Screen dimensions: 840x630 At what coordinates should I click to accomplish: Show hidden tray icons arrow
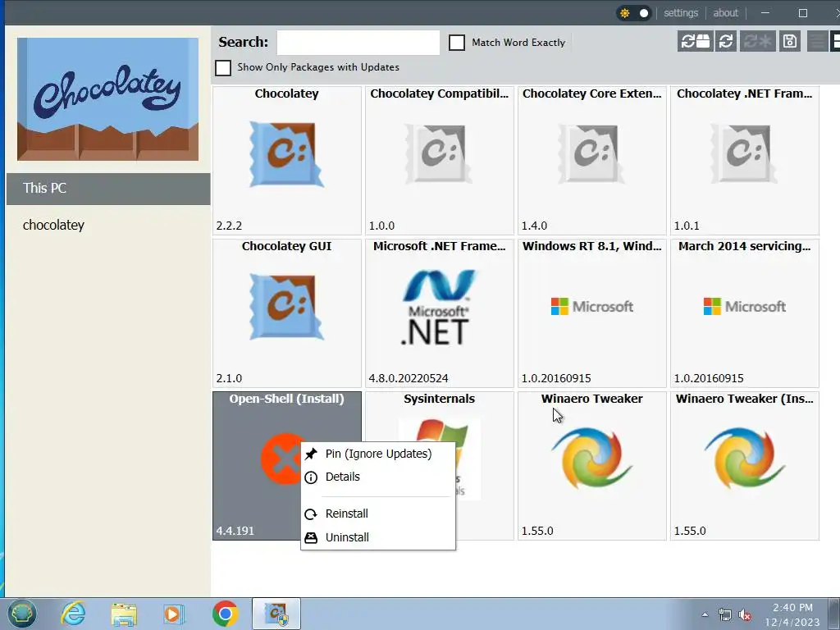click(705, 614)
